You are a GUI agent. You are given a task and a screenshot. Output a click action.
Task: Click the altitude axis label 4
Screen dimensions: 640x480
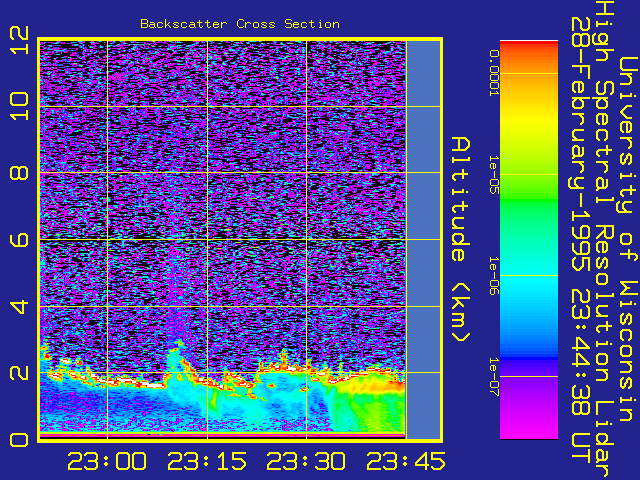point(20,306)
